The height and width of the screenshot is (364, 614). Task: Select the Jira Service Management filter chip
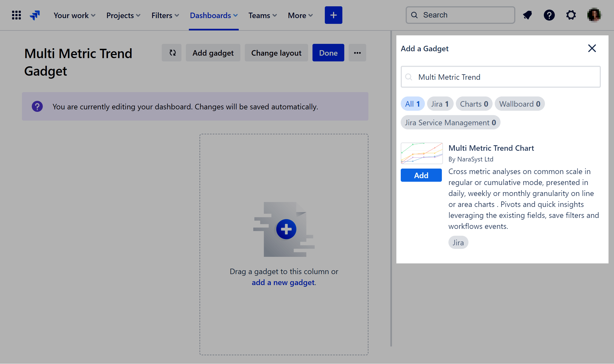pyautogui.click(x=450, y=122)
